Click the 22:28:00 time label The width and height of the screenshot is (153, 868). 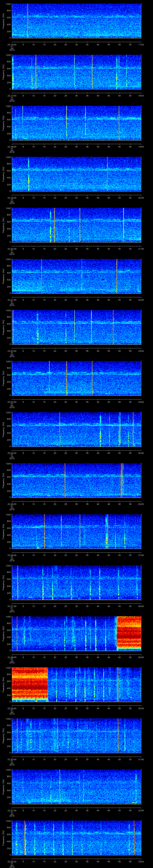12,657
